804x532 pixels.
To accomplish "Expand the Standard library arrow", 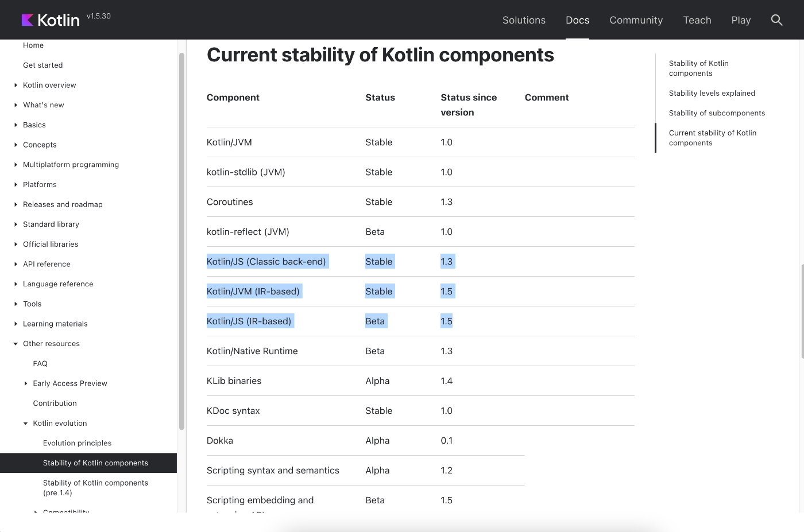I will [16, 224].
